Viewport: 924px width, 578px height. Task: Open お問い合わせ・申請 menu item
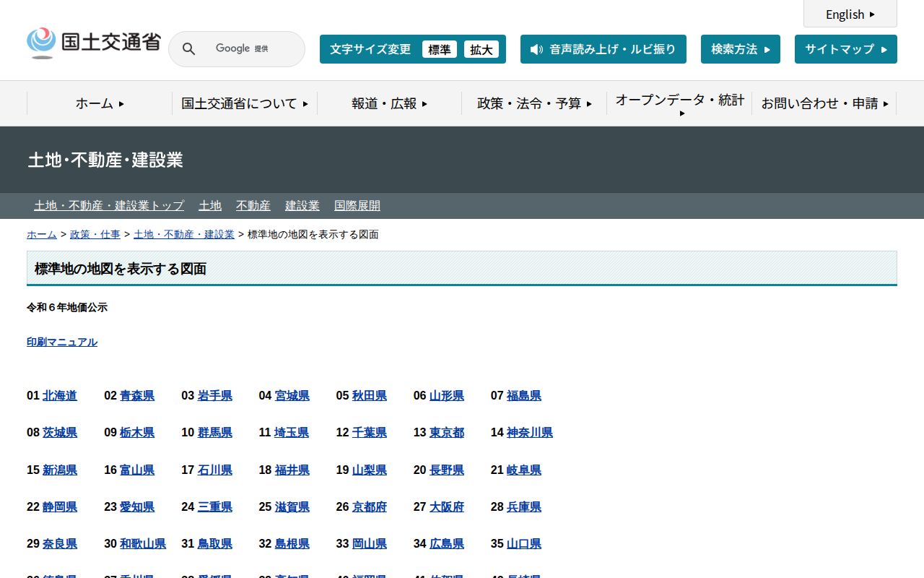[824, 103]
